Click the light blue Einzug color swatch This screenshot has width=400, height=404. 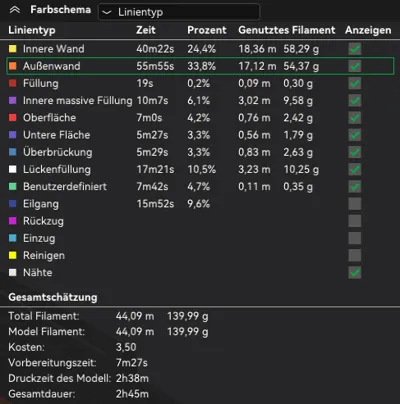coord(13,238)
